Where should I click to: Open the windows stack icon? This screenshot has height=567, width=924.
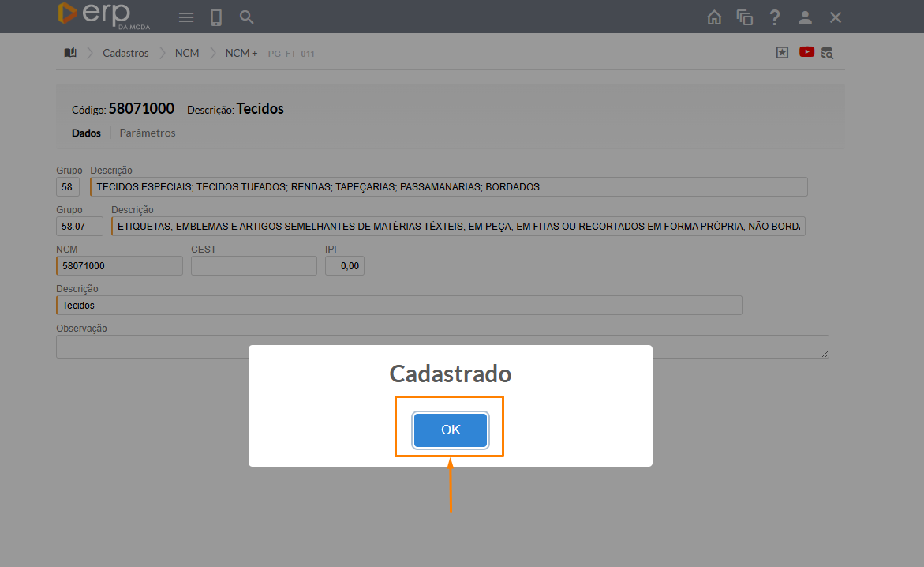pyautogui.click(x=744, y=17)
